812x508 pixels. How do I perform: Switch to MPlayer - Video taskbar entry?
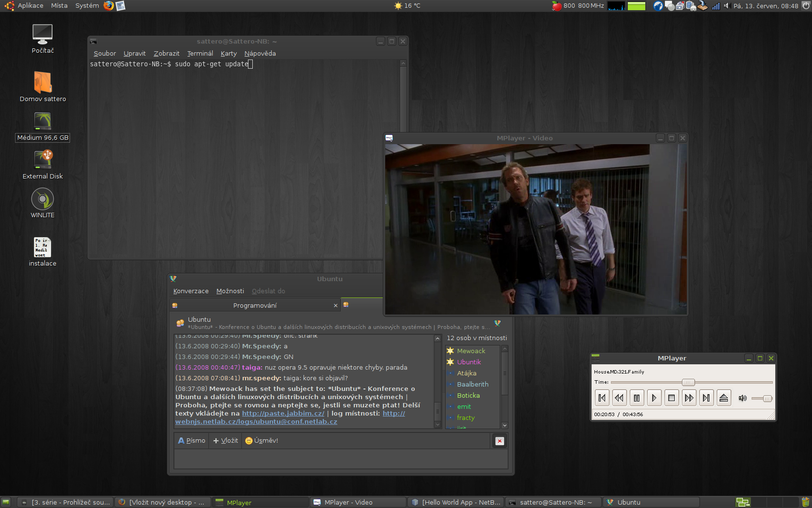point(359,502)
